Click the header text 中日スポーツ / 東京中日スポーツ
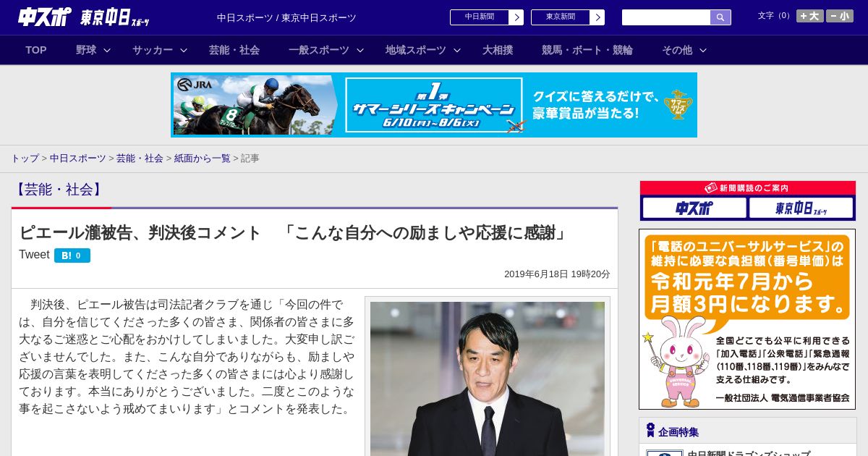The image size is (868, 456). click(x=286, y=18)
